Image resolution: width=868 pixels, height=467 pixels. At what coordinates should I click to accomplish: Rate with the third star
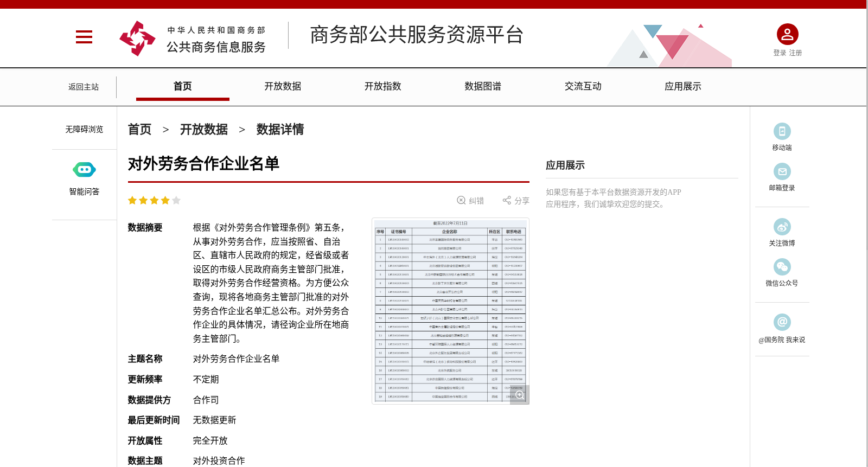pyautogui.click(x=154, y=201)
